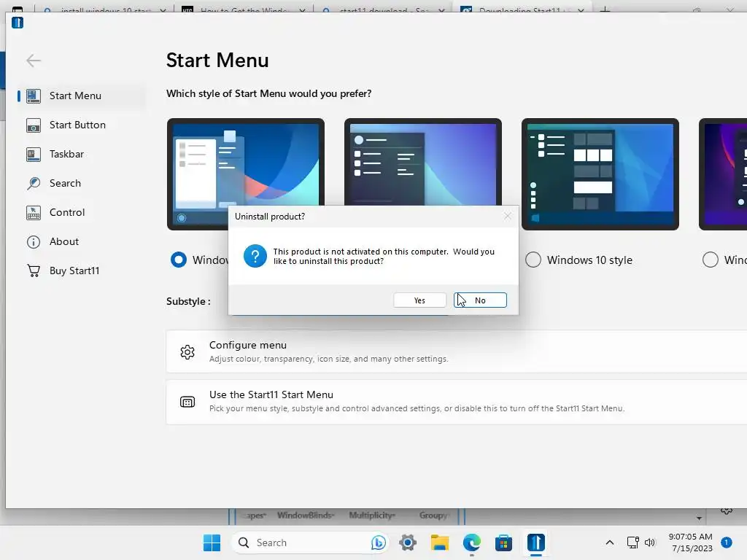
Task: Click the Taskbar sidebar icon
Action: pyautogui.click(x=34, y=155)
